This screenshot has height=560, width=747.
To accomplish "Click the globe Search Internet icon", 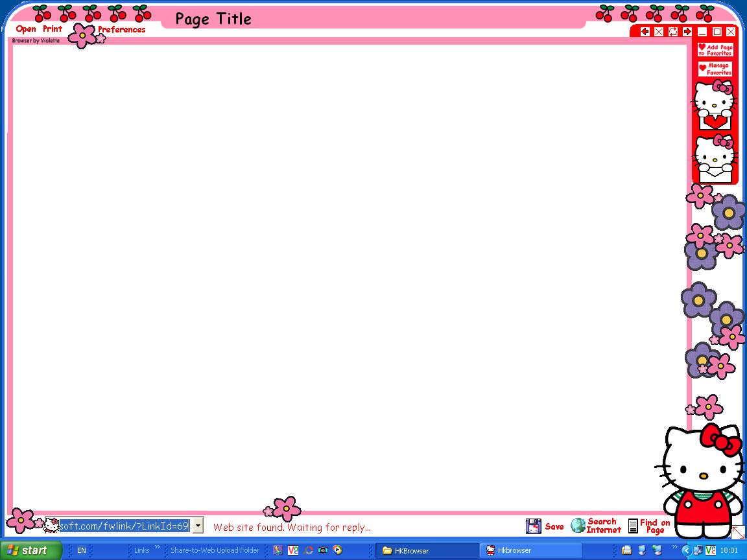I will click(578, 526).
